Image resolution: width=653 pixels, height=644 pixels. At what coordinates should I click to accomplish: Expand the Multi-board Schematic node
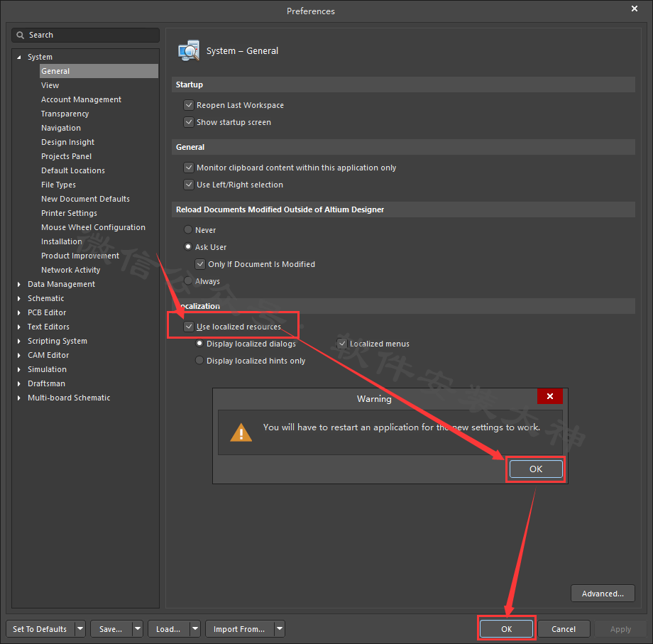(x=18, y=398)
